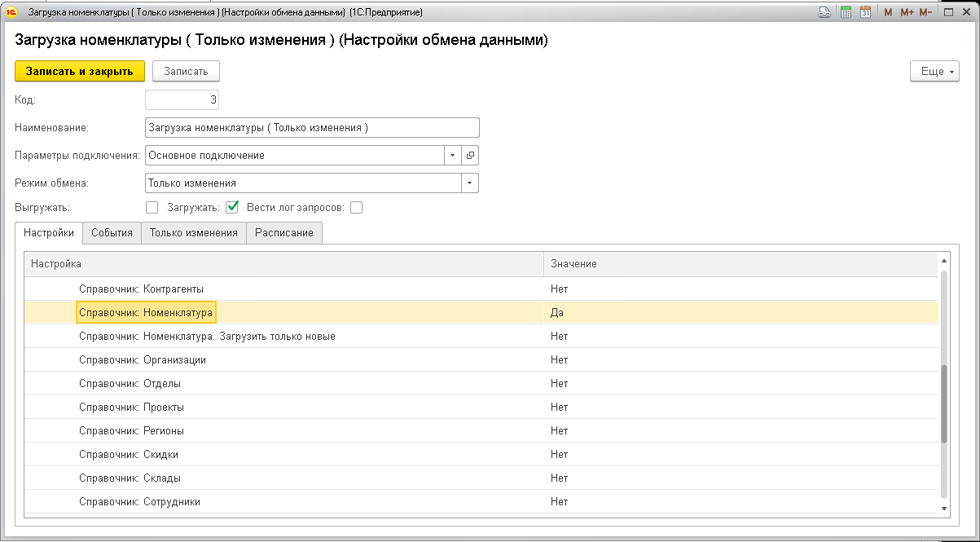Open the connection parameters item via open icon

pyautogui.click(x=470, y=156)
